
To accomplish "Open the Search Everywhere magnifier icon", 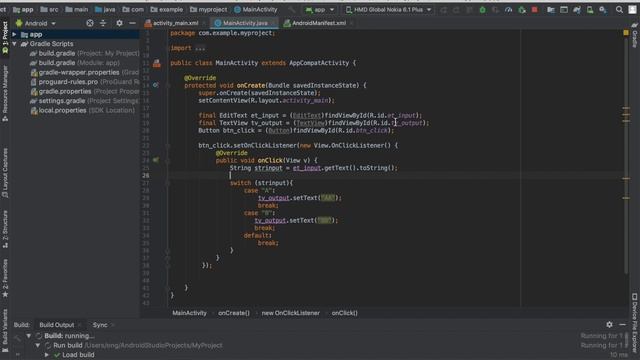I will tap(619, 9).
